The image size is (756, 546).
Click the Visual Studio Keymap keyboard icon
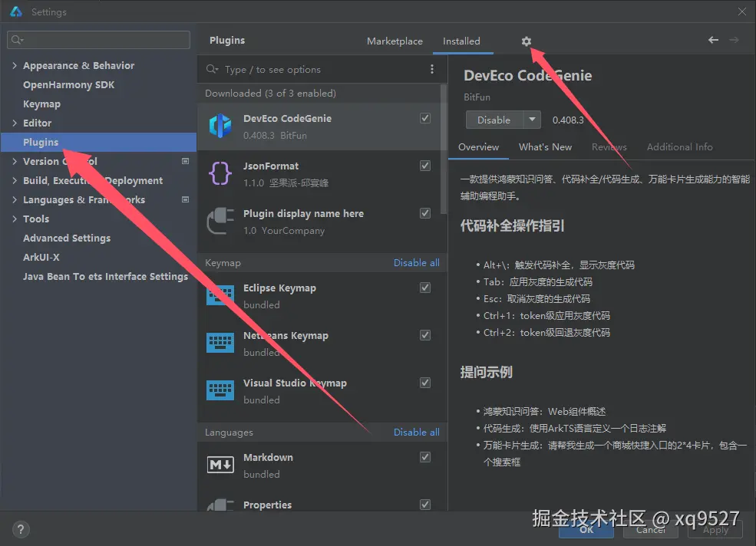click(x=220, y=390)
